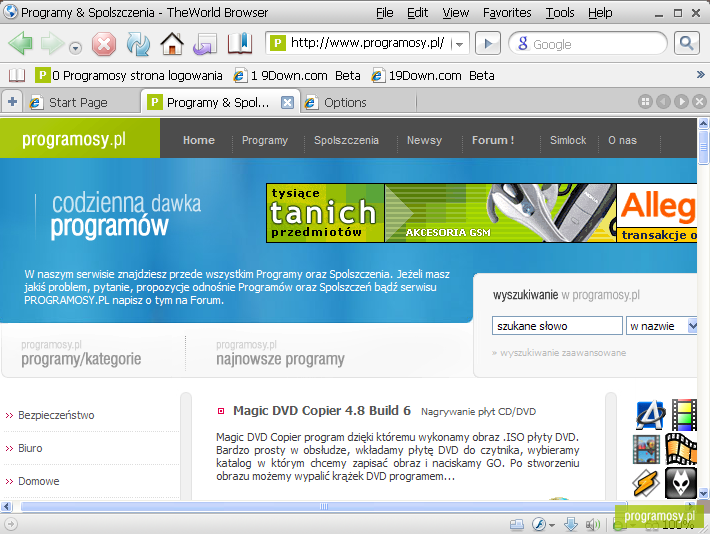This screenshot has width=710, height=534.
Task: Click the close all tabs round X
Action: tap(700, 101)
